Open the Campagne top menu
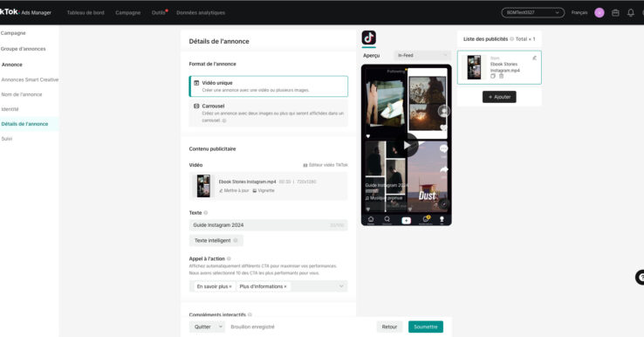 point(127,13)
